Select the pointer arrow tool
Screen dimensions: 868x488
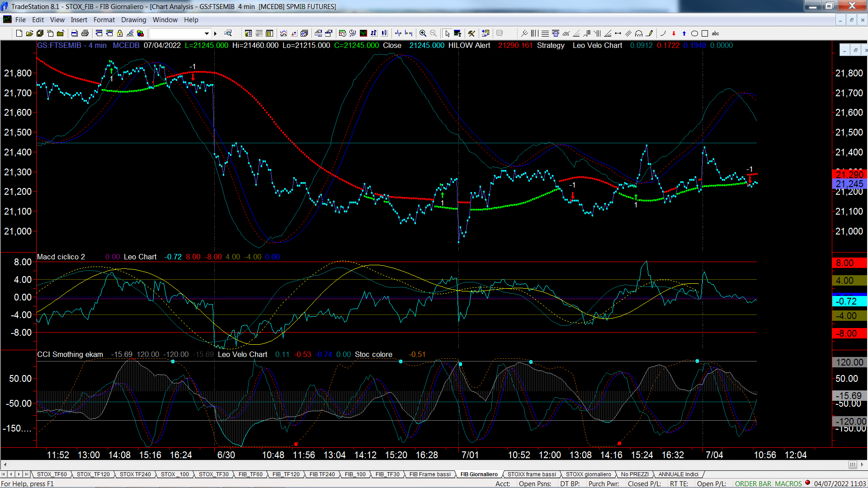point(447,33)
